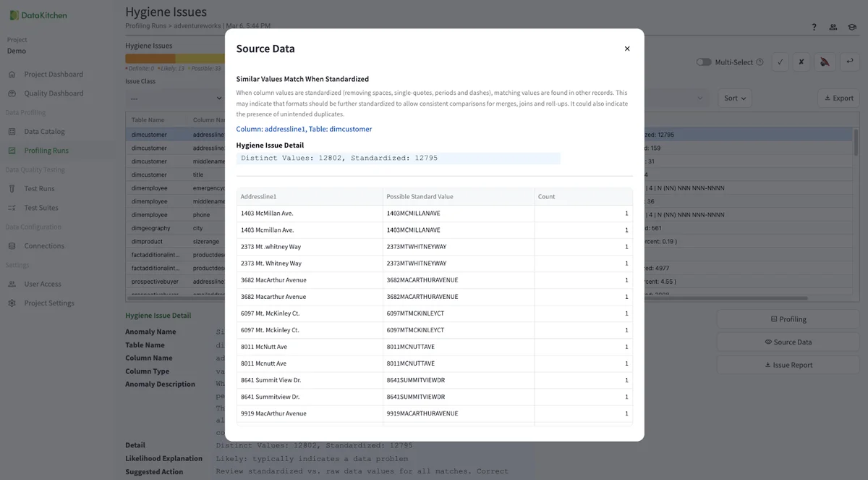Open the filter dropdown left of Sort
Screen dimensions: 868x480
(x=673, y=98)
